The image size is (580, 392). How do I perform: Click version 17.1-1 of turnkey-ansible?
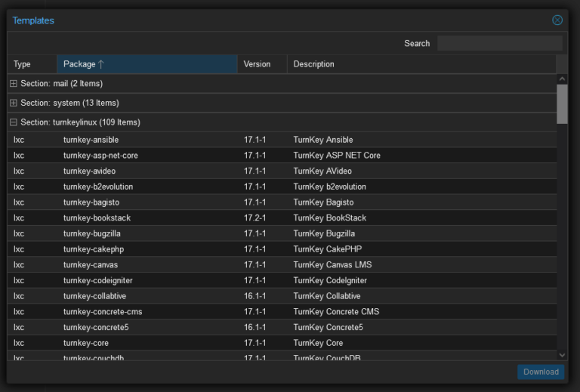[255, 140]
